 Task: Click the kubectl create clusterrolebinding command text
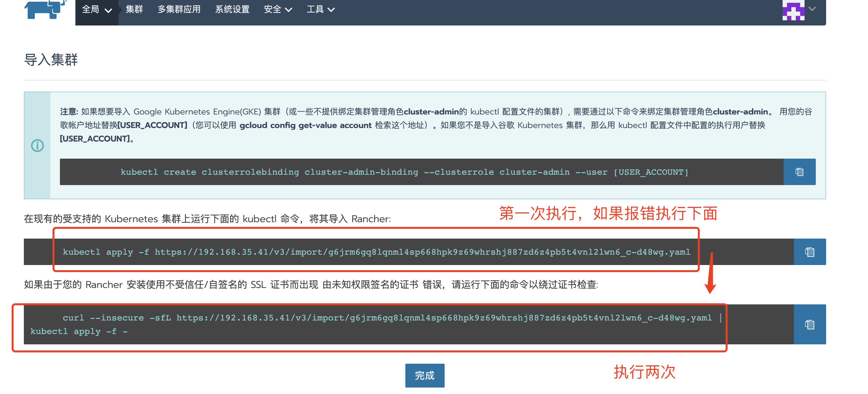[x=404, y=172]
